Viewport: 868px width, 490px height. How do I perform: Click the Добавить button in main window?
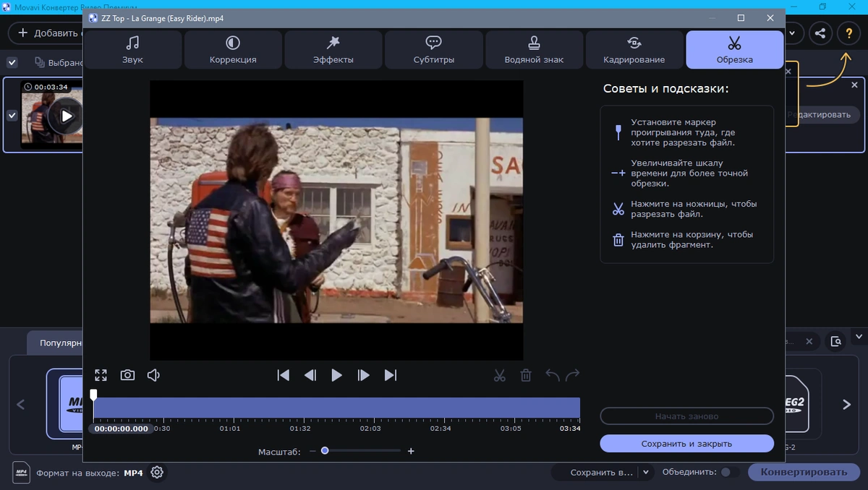(46, 33)
